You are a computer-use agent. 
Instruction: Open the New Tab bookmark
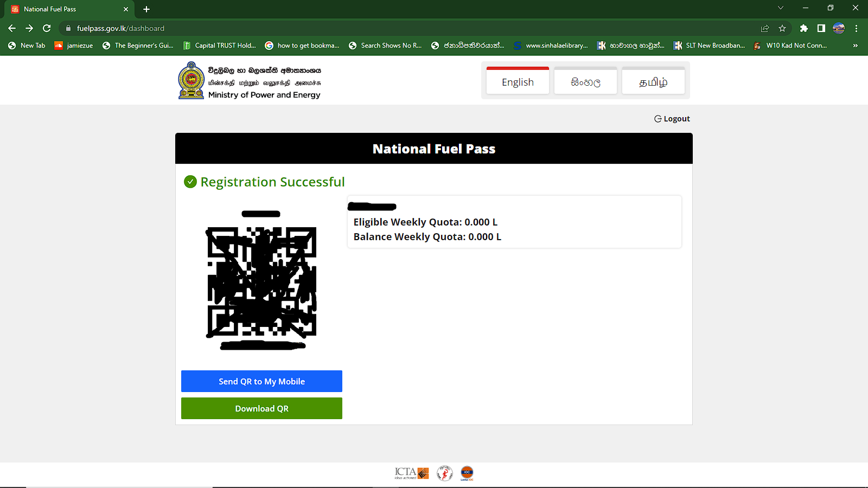click(x=27, y=46)
